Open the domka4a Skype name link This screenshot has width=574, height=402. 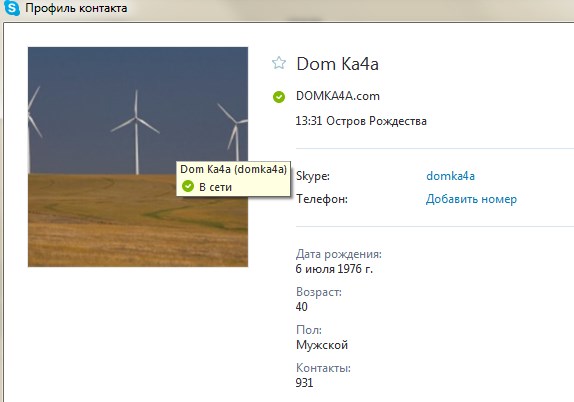pos(450,176)
